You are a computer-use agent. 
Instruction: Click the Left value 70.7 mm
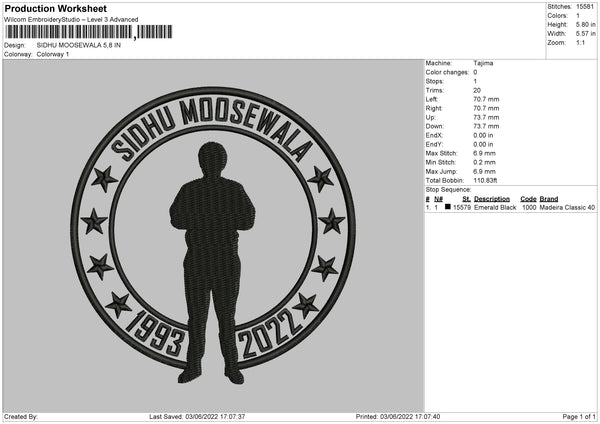tap(486, 99)
